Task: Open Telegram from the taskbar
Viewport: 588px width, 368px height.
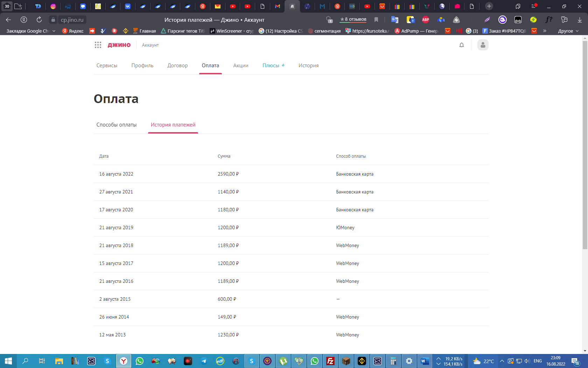Action: (x=204, y=361)
